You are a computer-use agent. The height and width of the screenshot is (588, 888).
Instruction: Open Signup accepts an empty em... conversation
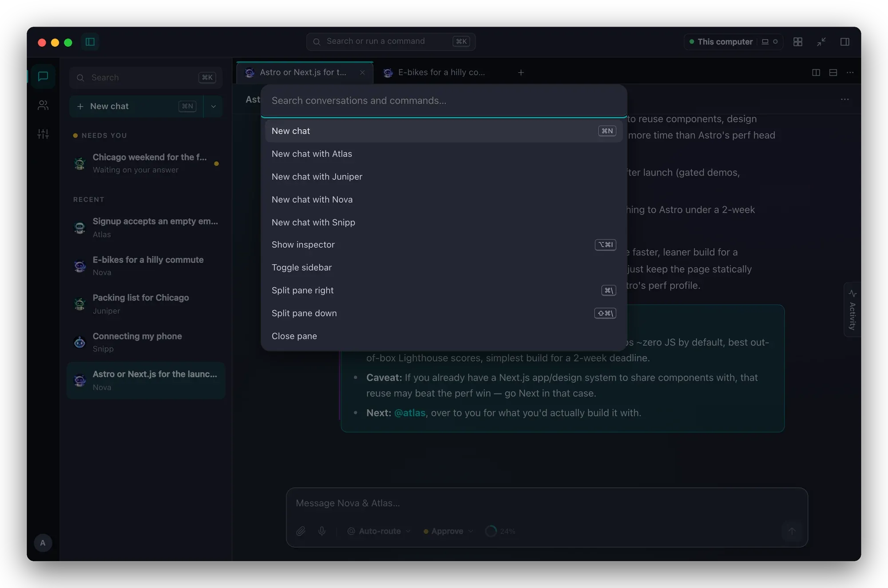[146, 227]
